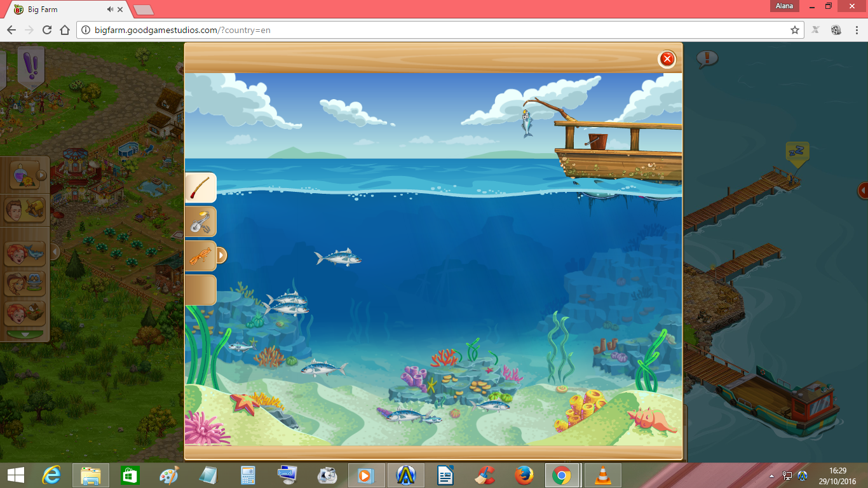This screenshot has width=868, height=488.
Task: Expand the right-edge red panel arrow
Action: (863, 190)
